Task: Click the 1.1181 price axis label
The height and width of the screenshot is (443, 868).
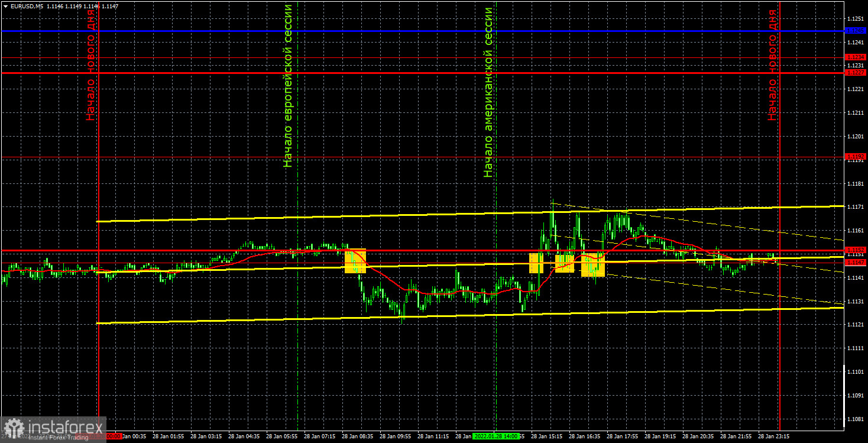Action: coord(856,183)
